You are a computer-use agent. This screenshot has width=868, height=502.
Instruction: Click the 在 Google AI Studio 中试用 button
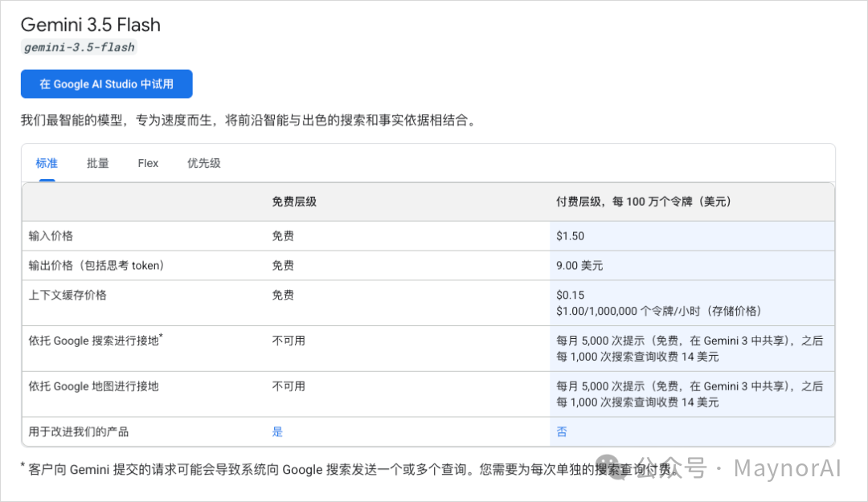coord(107,84)
